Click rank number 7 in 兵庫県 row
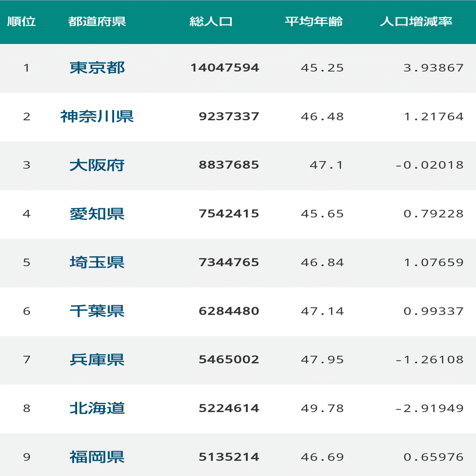This screenshot has height=476, width=476. click(x=27, y=360)
